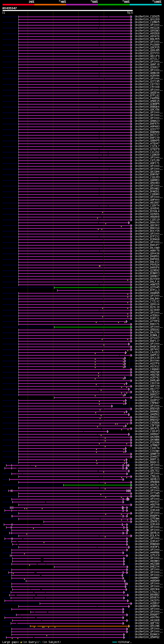Image resolution: width=164 pixels, height=644 pixels.
Task: Click the UniRef100_C7GLL3 label
Action: [x=147, y=592]
